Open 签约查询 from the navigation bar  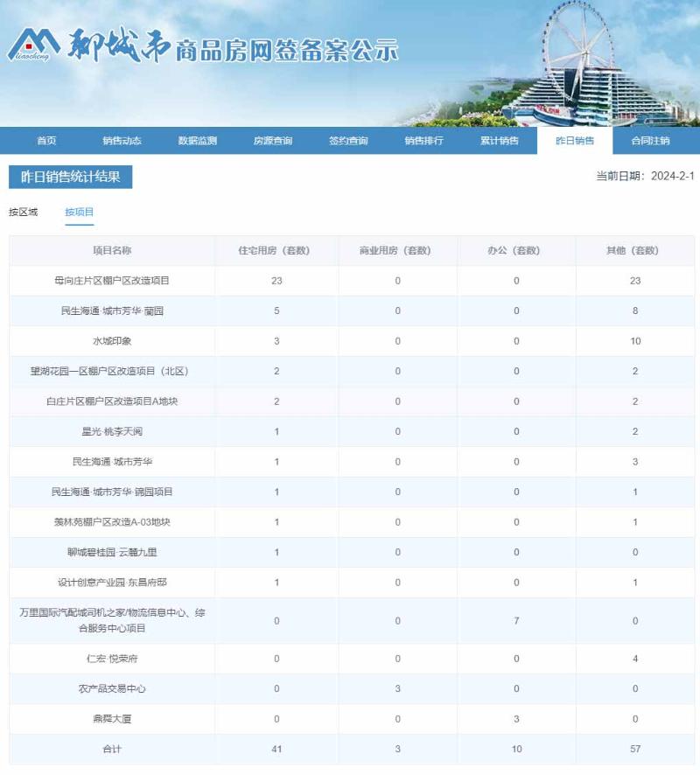tap(348, 141)
